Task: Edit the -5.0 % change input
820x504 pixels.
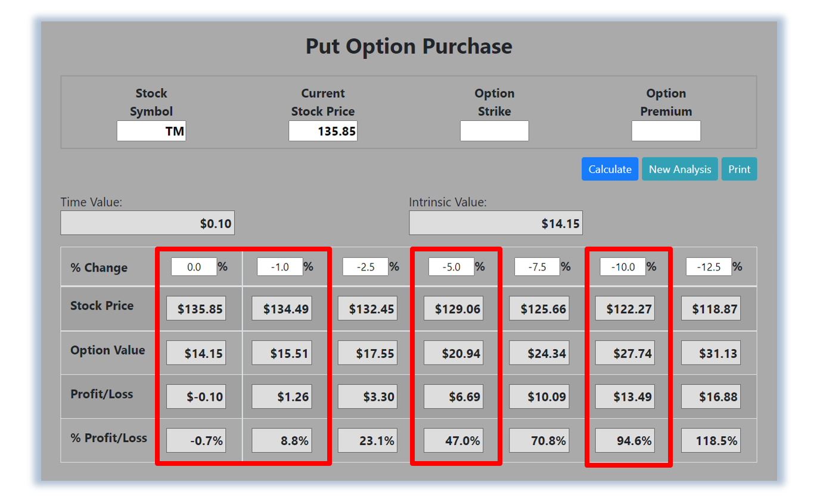Action: pos(452,267)
